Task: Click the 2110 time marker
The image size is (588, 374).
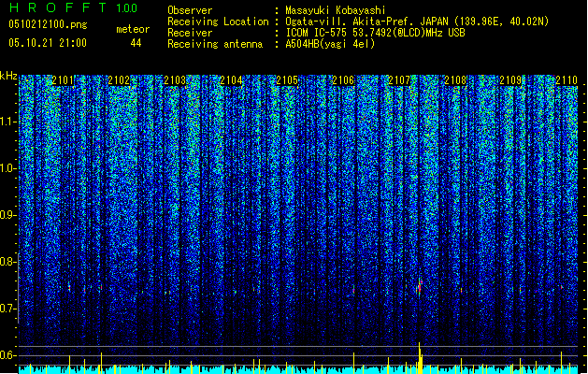Action: [566, 80]
